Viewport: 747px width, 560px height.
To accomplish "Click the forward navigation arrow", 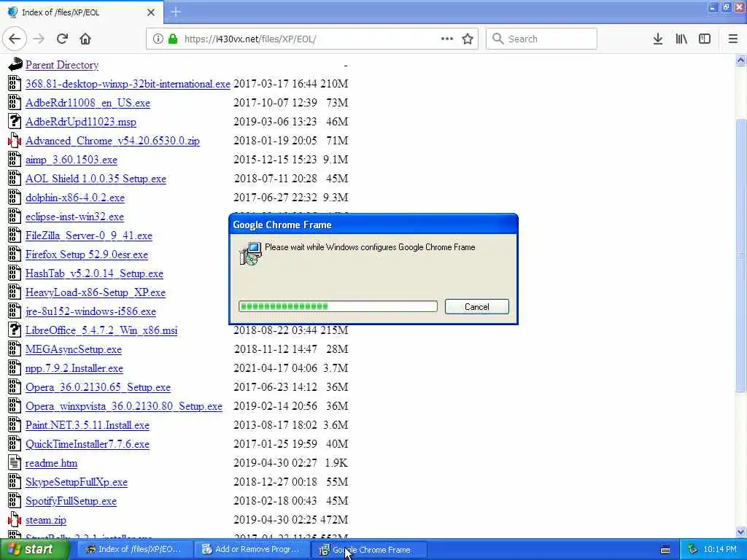I will coord(39,39).
